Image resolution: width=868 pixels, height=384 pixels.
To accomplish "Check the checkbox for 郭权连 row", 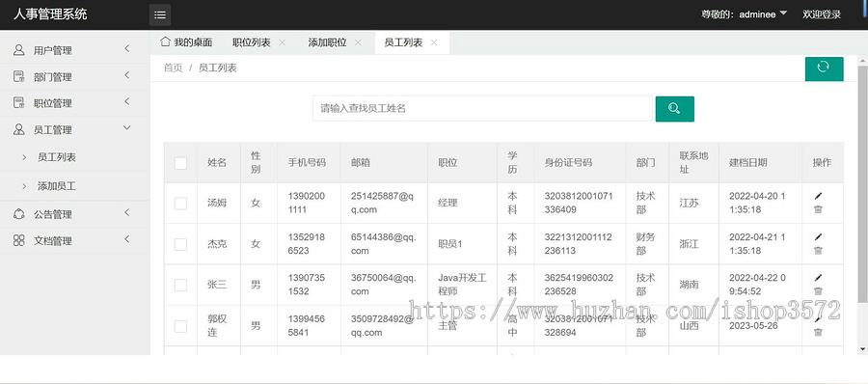I will [x=180, y=326].
